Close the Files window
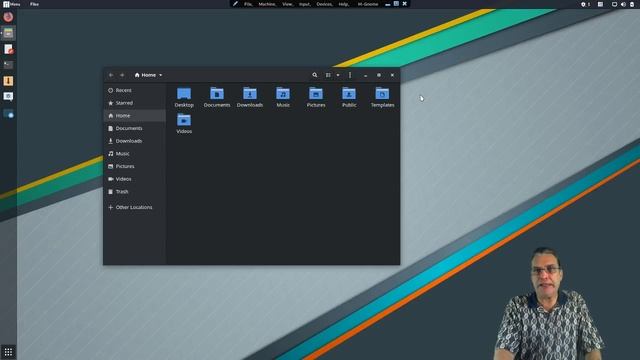This screenshot has height=360, width=640. point(392,75)
